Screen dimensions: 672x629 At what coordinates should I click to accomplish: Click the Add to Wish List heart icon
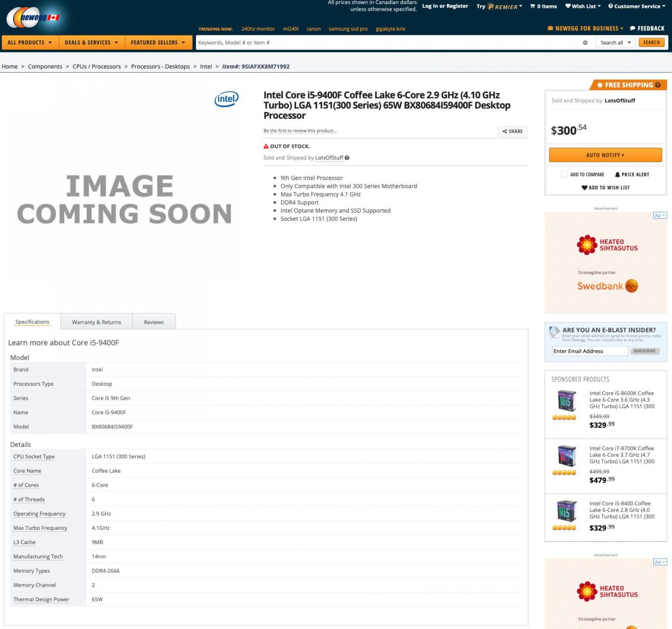(584, 188)
